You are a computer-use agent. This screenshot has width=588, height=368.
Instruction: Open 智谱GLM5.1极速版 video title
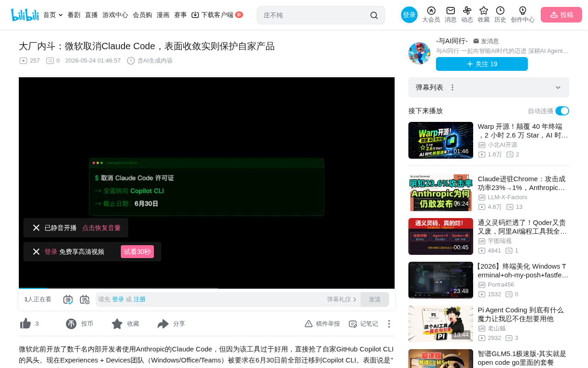522,358
